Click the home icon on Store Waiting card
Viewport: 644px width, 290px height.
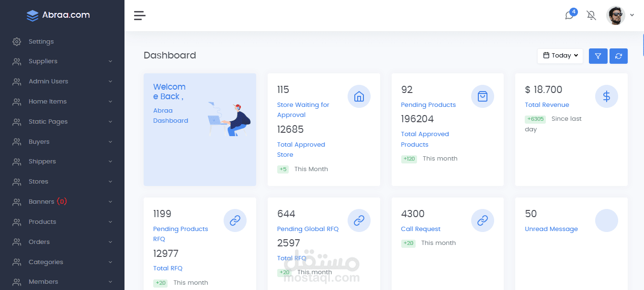359,96
